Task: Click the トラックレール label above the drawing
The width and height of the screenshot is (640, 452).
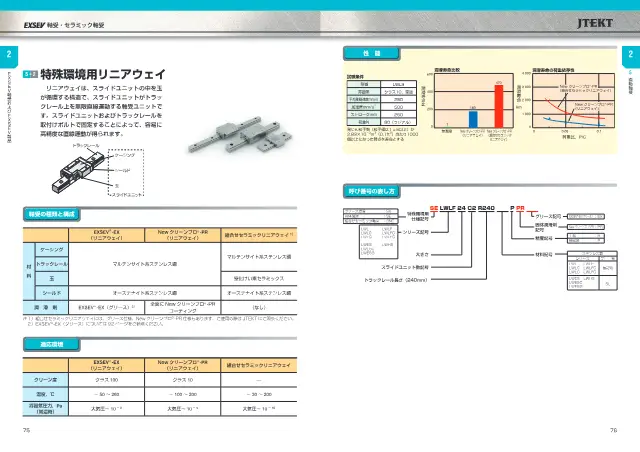Action: [86, 145]
